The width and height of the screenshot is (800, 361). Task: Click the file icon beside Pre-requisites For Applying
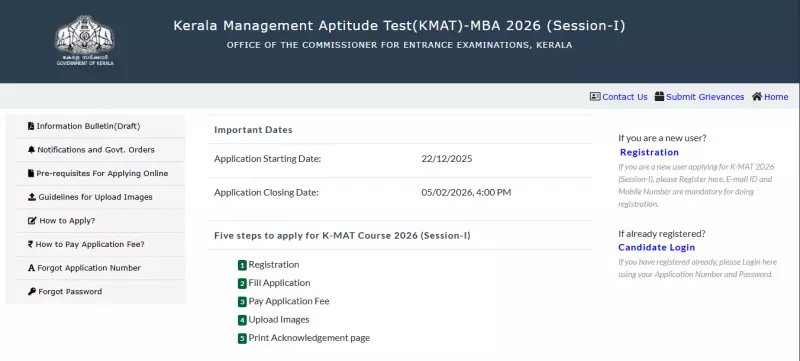[x=31, y=173]
